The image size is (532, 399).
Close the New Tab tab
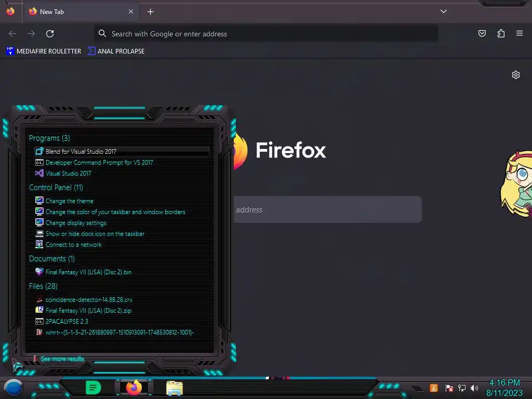(x=131, y=11)
